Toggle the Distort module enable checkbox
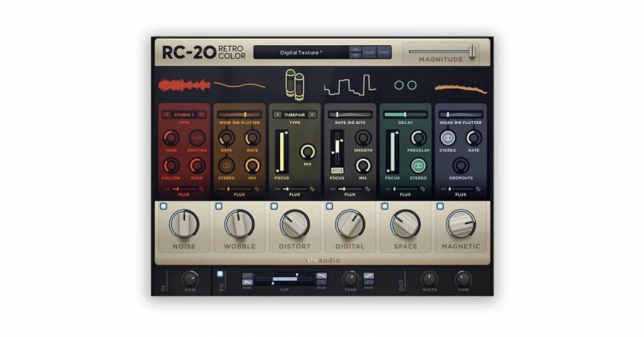This screenshot has height=337, width=644. (x=274, y=206)
